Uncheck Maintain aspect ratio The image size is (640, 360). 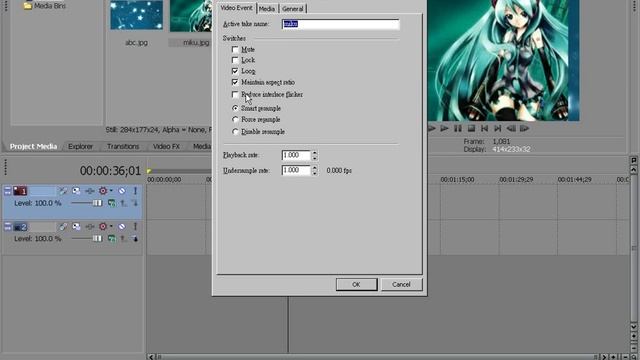(x=235, y=82)
